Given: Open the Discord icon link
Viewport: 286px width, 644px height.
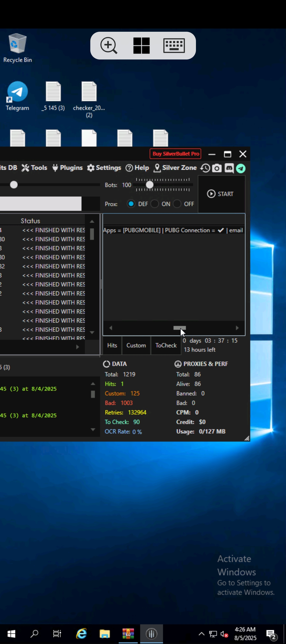Looking at the screenshot, I should pos(229,168).
